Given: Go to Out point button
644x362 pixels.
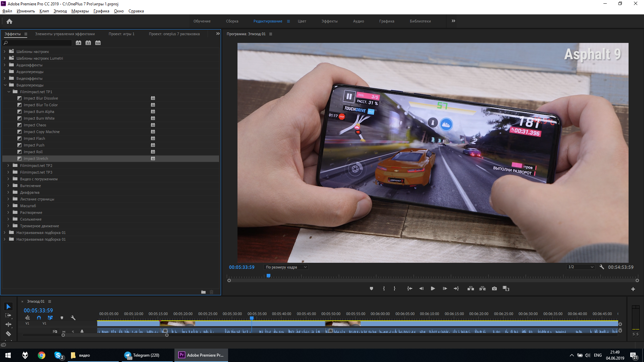Looking at the screenshot, I should (456, 289).
